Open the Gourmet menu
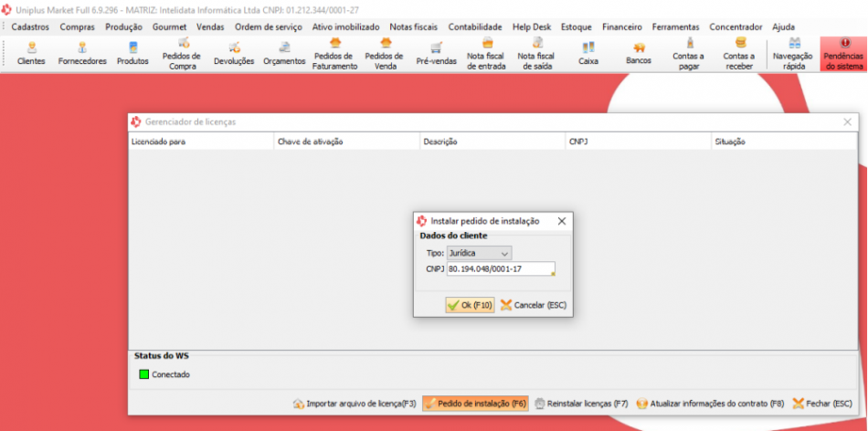This screenshot has width=868, height=431. [169, 26]
